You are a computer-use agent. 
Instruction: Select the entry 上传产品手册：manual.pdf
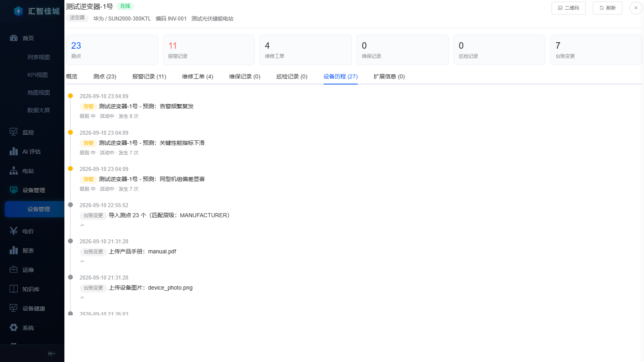pyautogui.click(x=142, y=251)
